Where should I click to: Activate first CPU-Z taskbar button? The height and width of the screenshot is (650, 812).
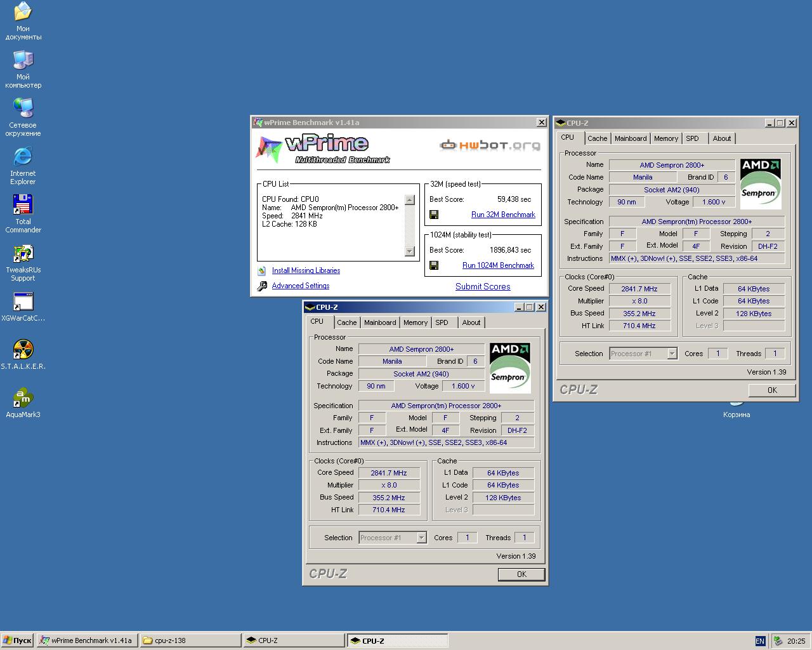tap(294, 640)
